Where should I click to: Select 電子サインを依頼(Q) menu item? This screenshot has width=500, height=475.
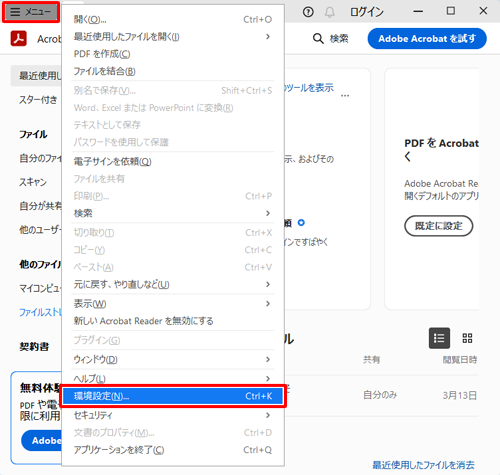173,162
